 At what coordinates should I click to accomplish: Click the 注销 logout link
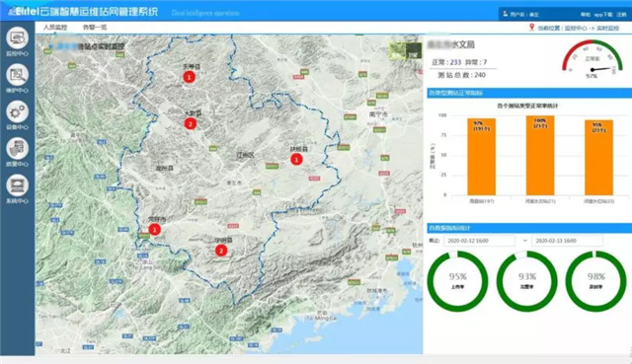click(x=621, y=14)
